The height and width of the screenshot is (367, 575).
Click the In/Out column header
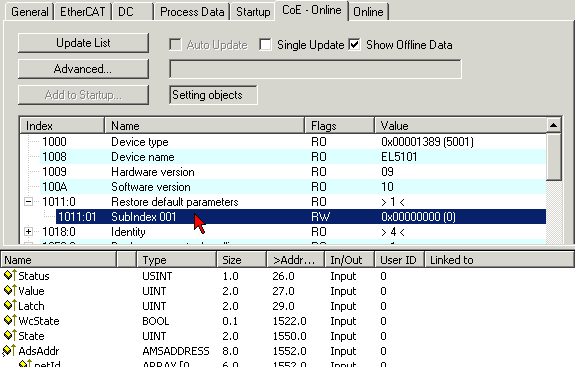(x=349, y=260)
